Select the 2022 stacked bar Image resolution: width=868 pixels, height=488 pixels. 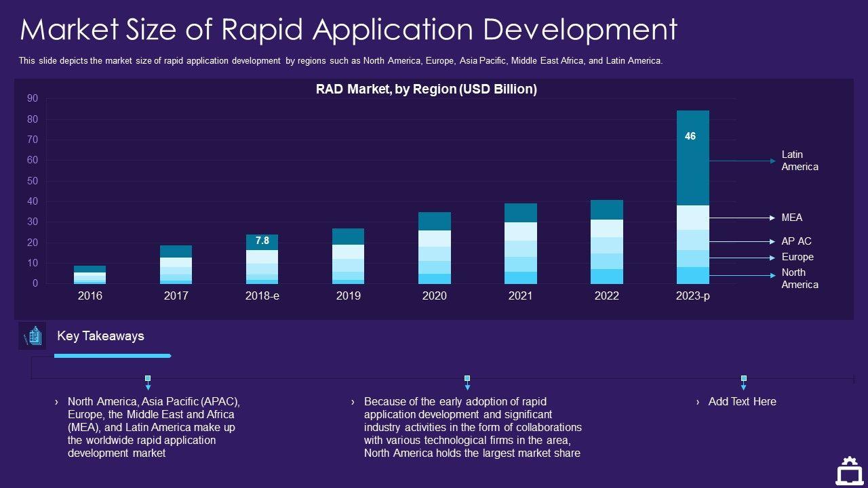pyautogui.click(x=606, y=242)
